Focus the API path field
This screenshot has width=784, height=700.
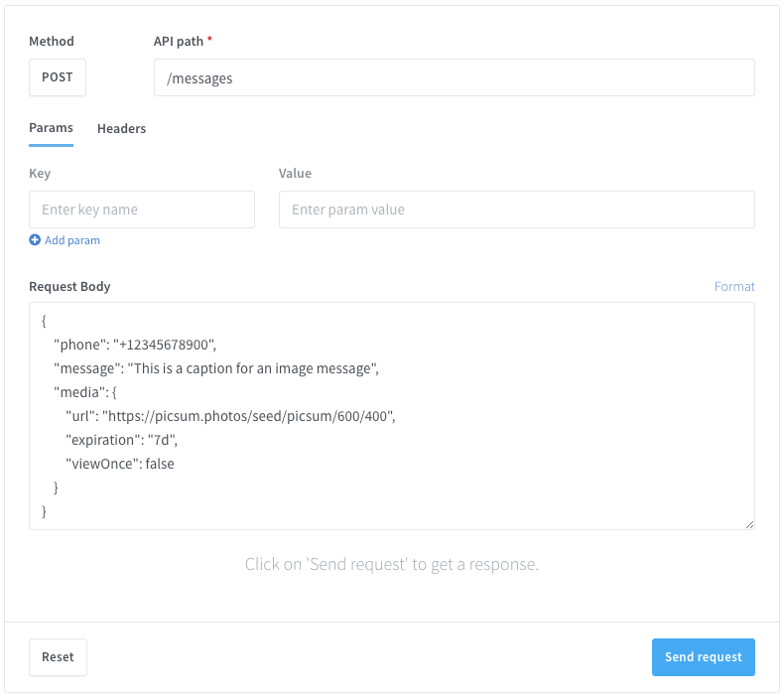(x=454, y=77)
